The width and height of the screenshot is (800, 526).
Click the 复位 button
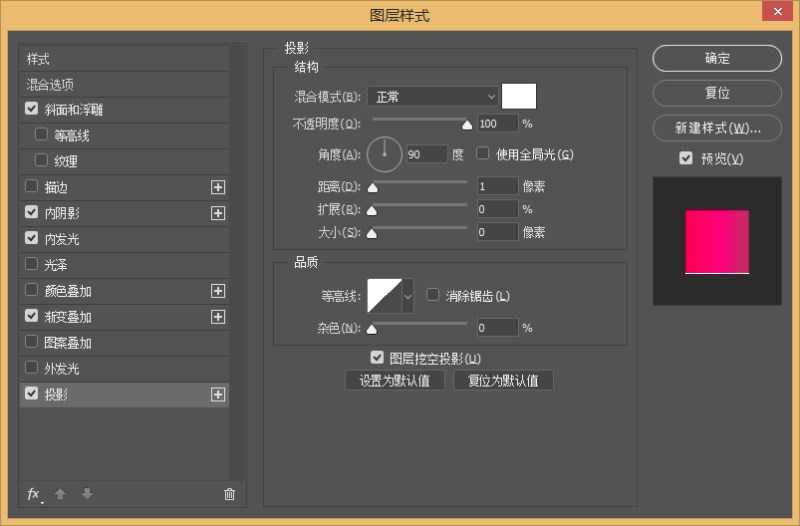[x=717, y=93]
